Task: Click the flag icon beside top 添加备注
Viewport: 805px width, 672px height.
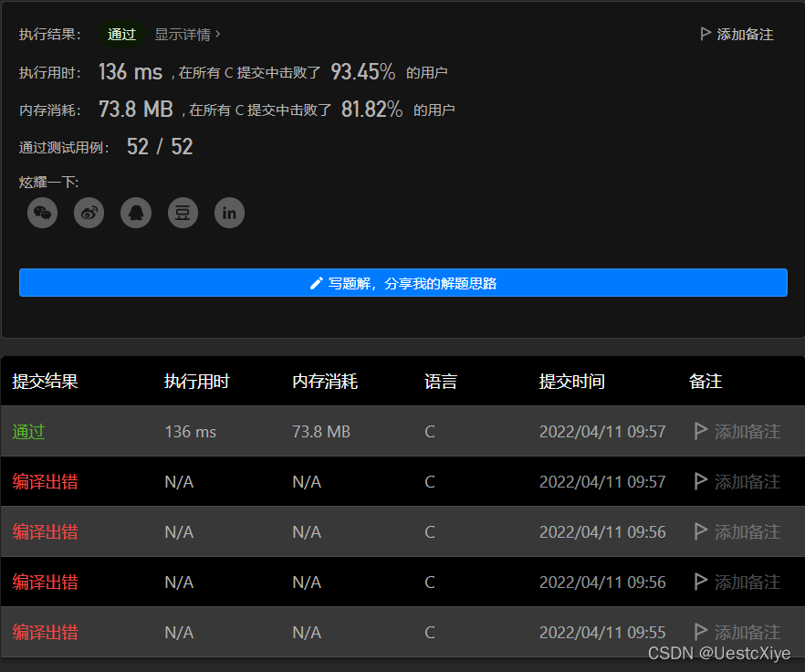Action: pos(706,34)
